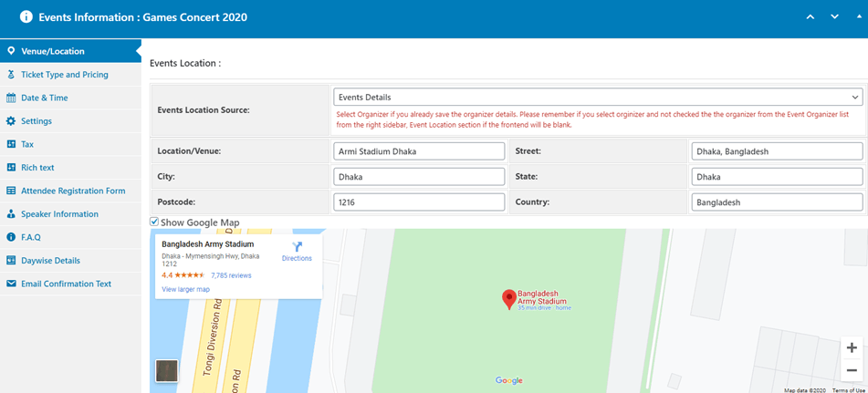Click the City input field

[x=419, y=176]
